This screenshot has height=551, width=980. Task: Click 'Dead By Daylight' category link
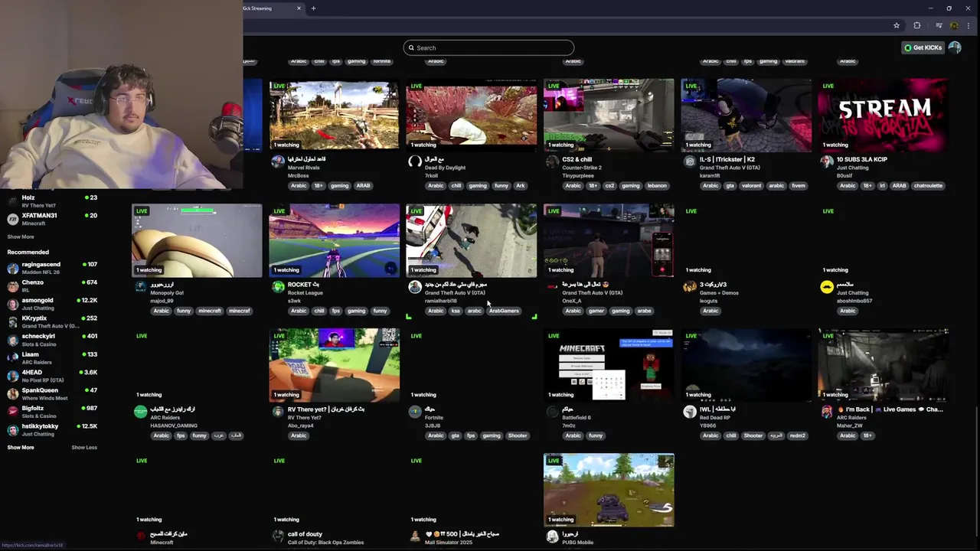[445, 168]
